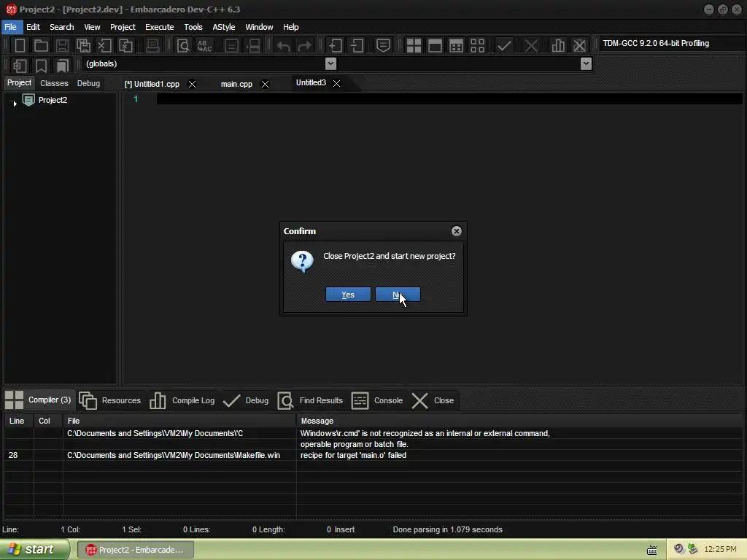Select the Project sidebar tab
The height and width of the screenshot is (560, 747).
pyautogui.click(x=19, y=83)
